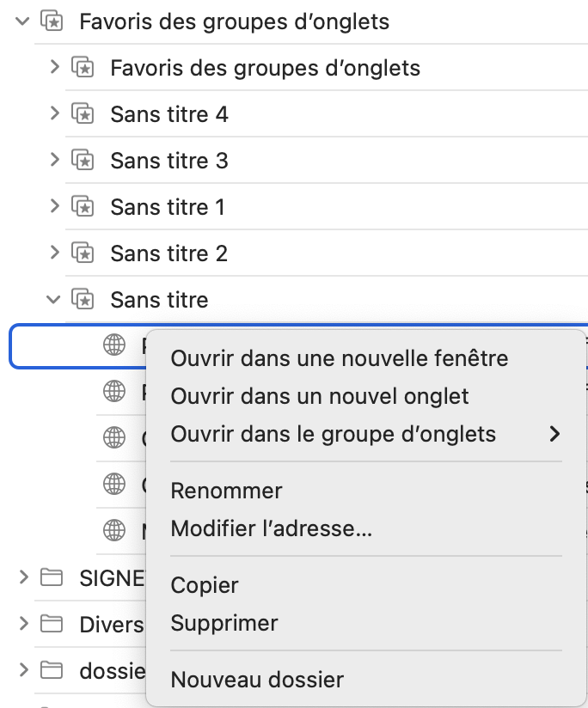Click the tab group favorites icon beside Sans titre 4
This screenshot has height=708, width=588.
(x=83, y=114)
